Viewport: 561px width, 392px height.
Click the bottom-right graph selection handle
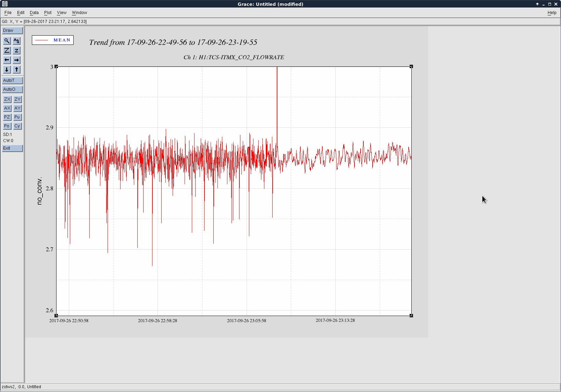click(411, 316)
